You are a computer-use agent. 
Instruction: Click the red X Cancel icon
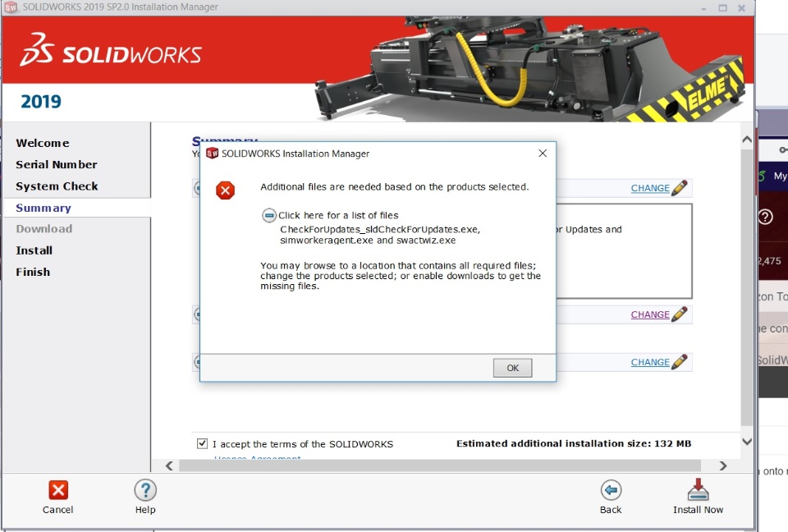pyautogui.click(x=57, y=490)
